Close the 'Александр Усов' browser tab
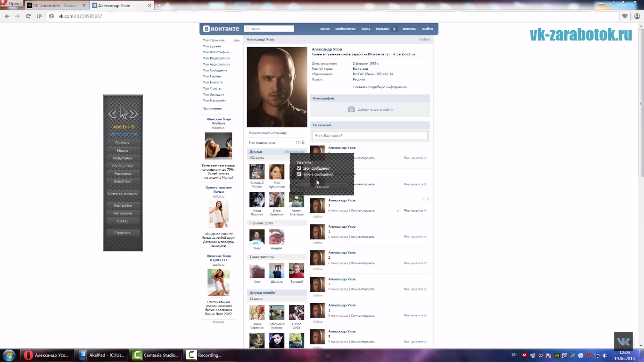Viewport: 644px width, 362px height. point(150,5)
